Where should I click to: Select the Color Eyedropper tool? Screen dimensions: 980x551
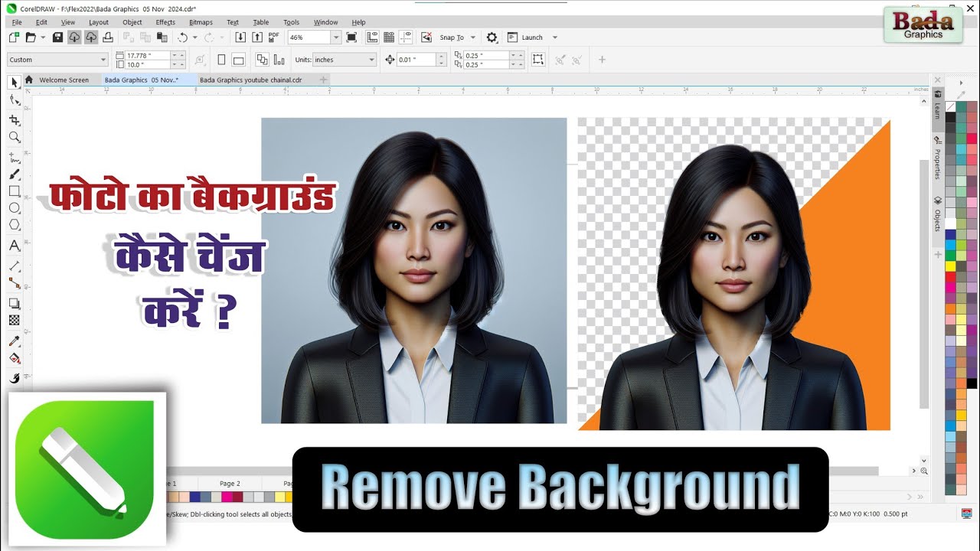(x=15, y=341)
